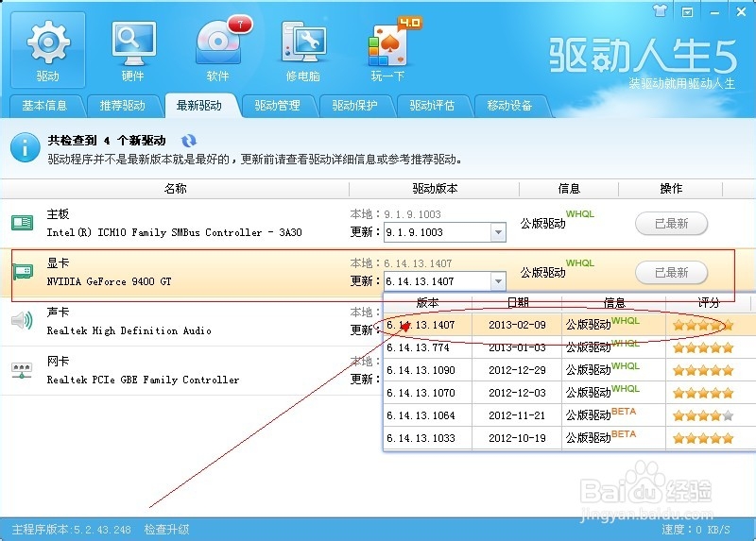
Task: Click star rating for version 6.14.13.1033
Action: [703, 438]
